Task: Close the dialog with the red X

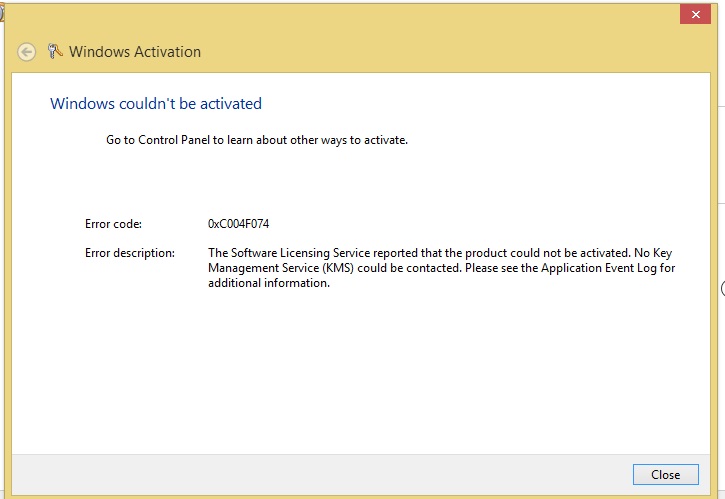Action: click(x=693, y=15)
